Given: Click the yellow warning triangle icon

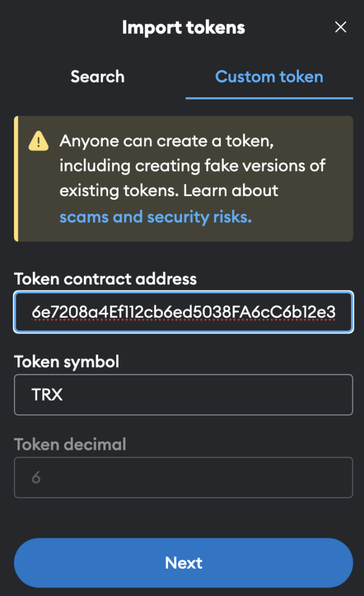Looking at the screenshot, I should click(x=38, y=141).
